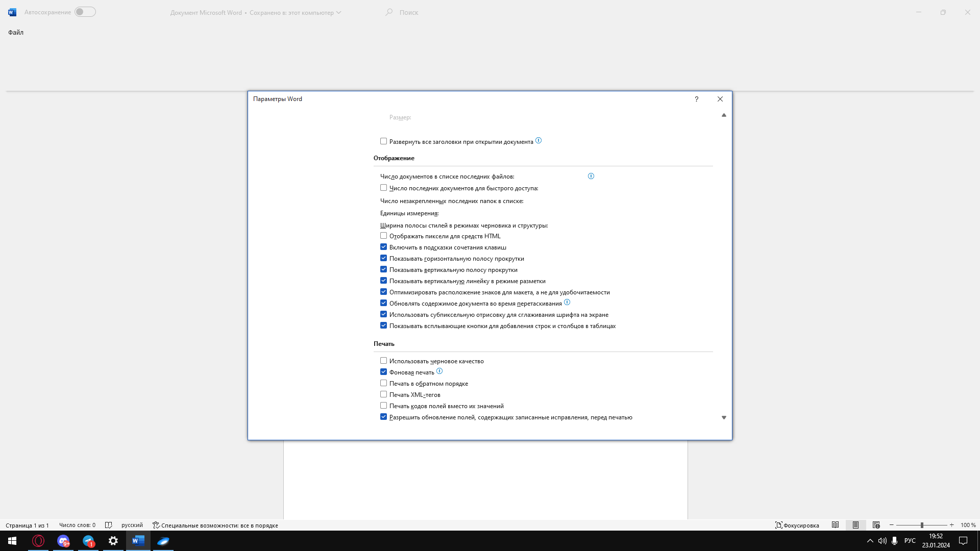The width and height of the screenshot is (980, 551).
Task: Switch to Print Layout view icon
Action: click(856, 525)
